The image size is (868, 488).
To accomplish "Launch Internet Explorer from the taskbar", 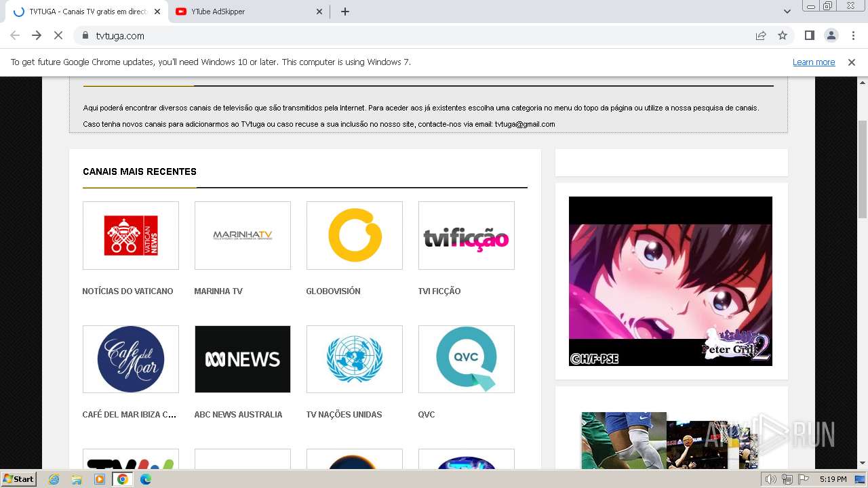I will coord(54,479).
